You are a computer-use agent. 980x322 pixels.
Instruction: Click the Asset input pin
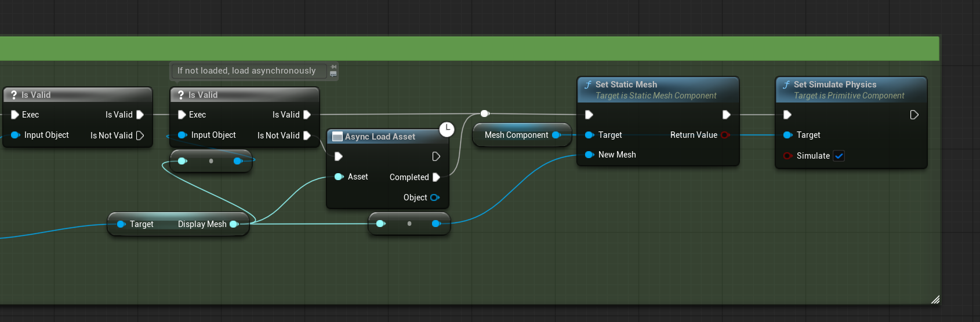339,177
